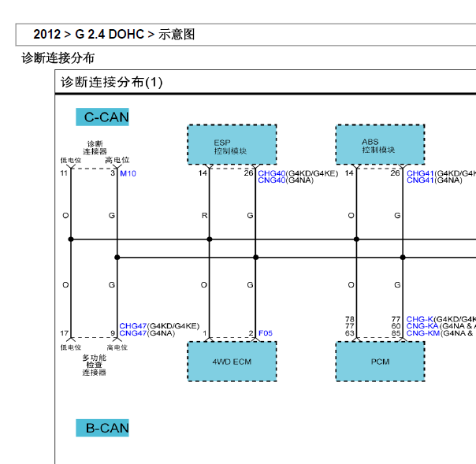476x464 pixels.
Task: Click the (G4KD/G4KE) note beside CHG40
Action: click(x=312, y=173)
